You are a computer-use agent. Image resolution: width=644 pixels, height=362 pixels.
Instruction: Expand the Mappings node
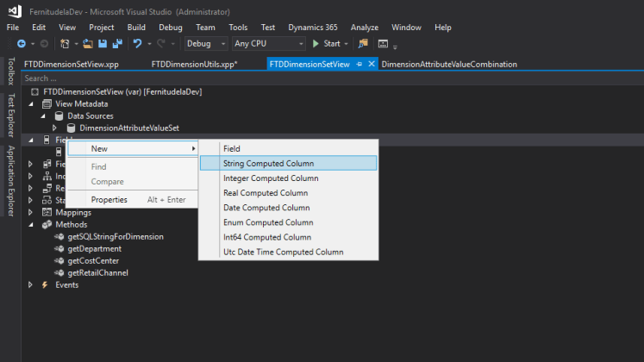pos(30,212)
